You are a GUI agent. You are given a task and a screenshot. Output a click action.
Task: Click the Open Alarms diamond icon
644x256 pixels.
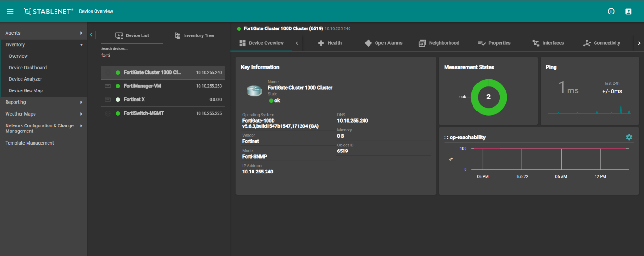point(368,43)
